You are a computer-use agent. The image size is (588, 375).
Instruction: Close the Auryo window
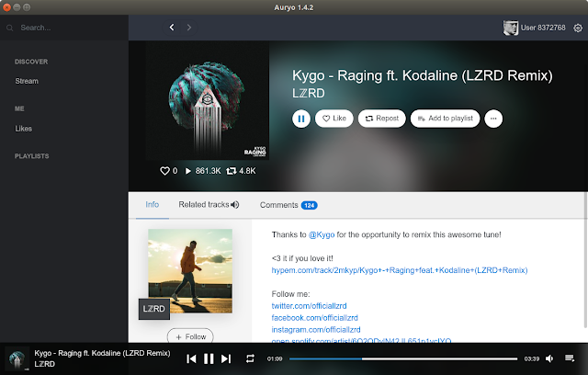[x=6, y=7]
